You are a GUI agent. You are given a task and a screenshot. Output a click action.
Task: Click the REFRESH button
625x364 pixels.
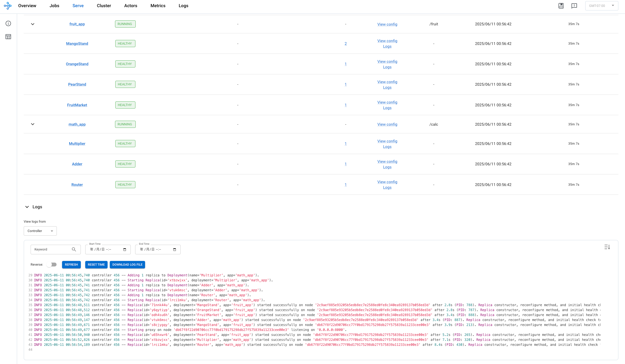coord(71,265)
